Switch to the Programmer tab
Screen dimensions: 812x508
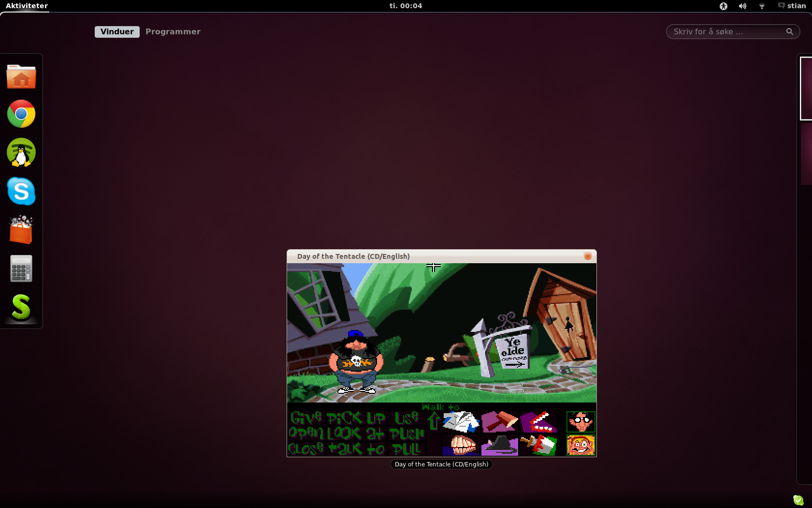coord(173,31)
